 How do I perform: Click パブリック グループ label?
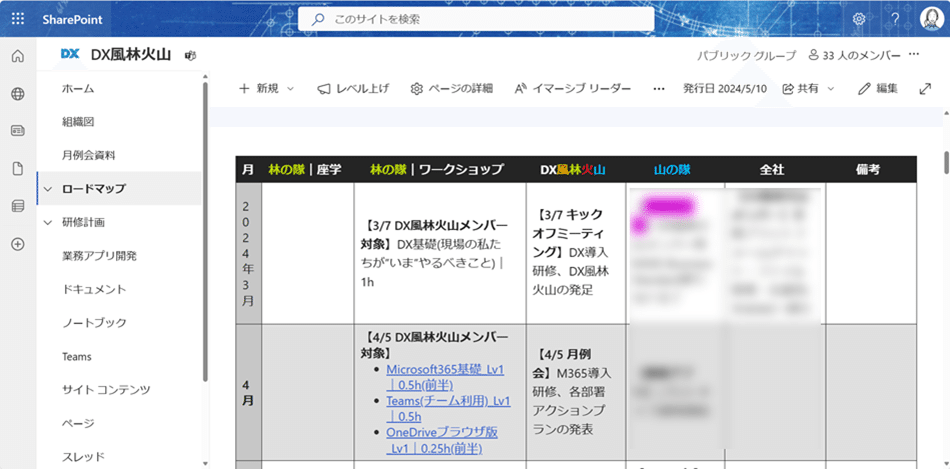tap(746, 55)
